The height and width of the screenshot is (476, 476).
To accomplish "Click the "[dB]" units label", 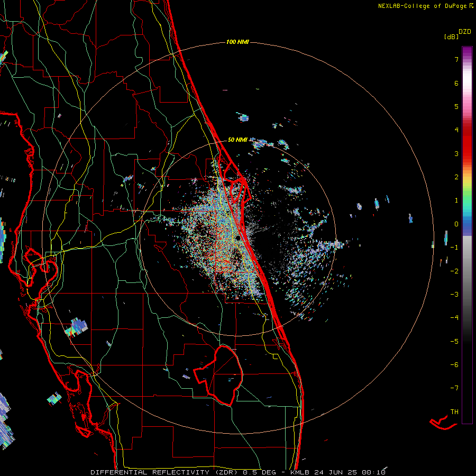I will coord(451,36).
